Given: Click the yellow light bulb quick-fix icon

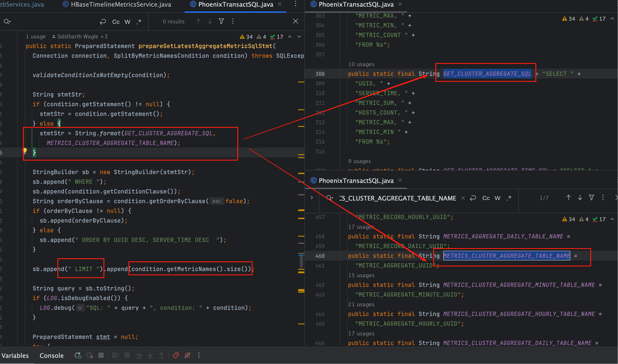Looking at the screenshot, I should pos(25,151).
